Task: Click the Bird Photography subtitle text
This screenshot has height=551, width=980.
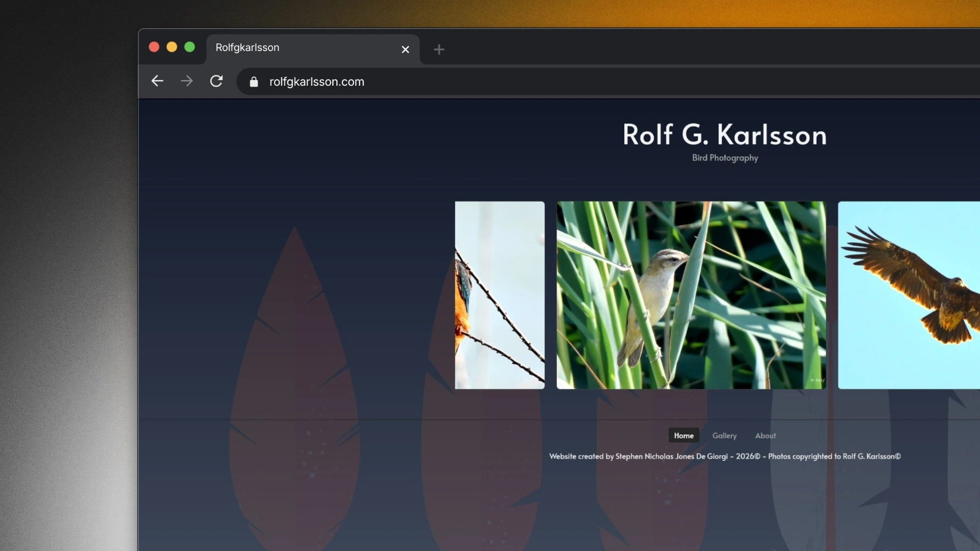Action: (725, 158)
